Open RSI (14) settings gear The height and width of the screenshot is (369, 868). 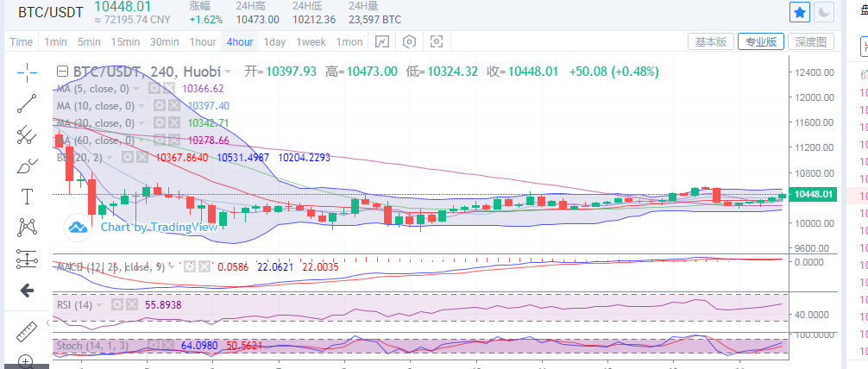point(116,305)
